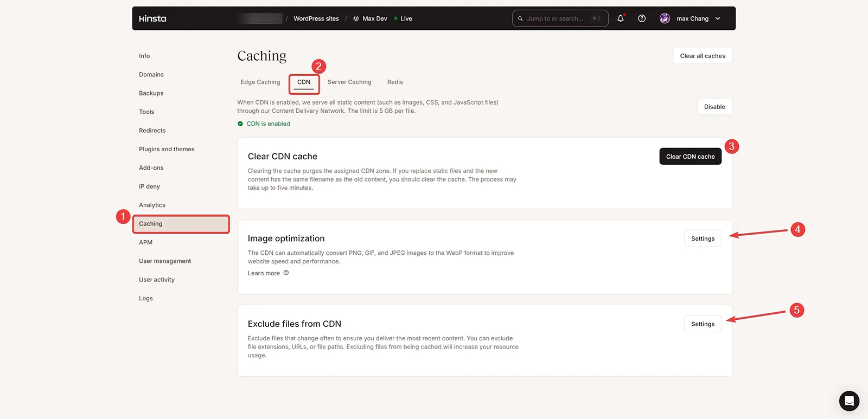Open Add-ons in the sidebar

(x=151, y=168)
